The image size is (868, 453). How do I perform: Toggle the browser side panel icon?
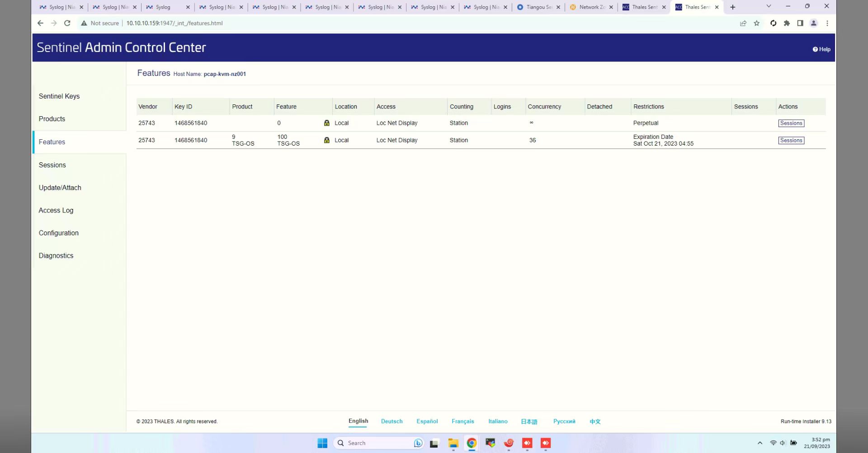(800, 23)
